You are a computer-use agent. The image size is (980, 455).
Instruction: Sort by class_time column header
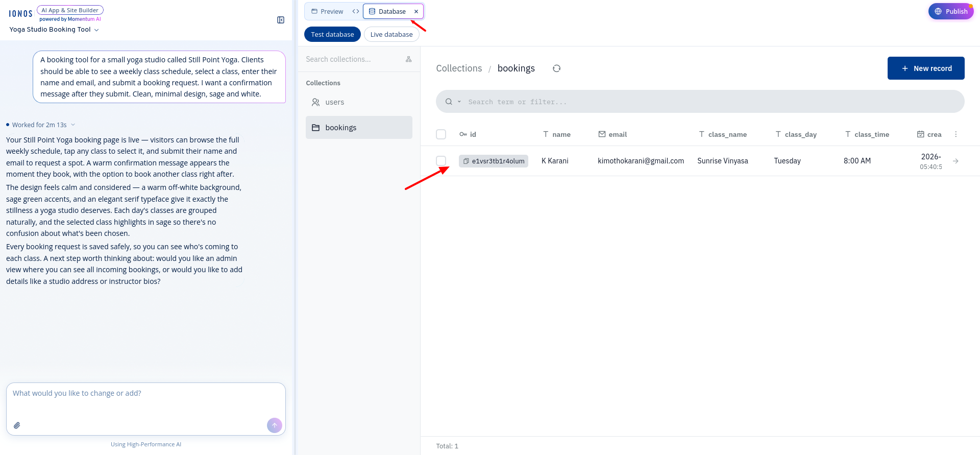pos(867,134)
